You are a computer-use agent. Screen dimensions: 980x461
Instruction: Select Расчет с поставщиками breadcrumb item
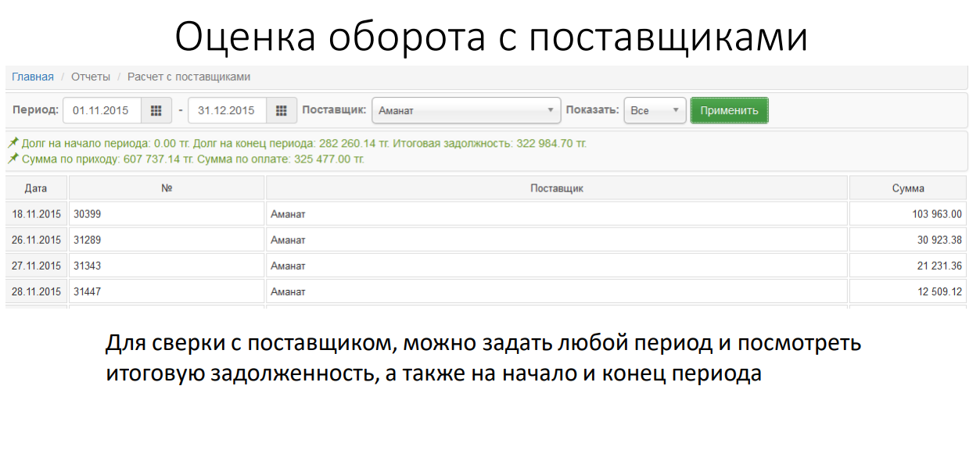click(188, 77)
